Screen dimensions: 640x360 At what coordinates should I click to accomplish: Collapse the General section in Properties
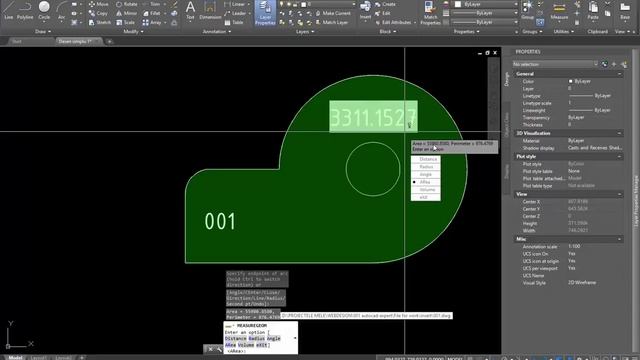pos(620,74)
